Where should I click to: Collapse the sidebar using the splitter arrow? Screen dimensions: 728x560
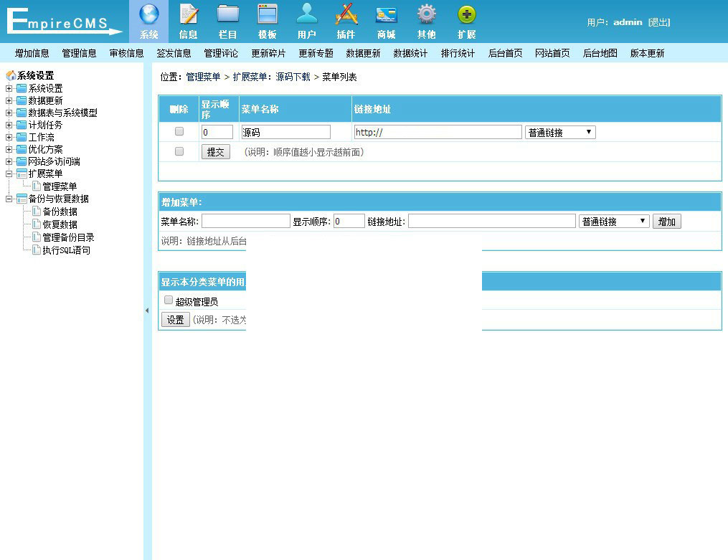click(147, 310)
